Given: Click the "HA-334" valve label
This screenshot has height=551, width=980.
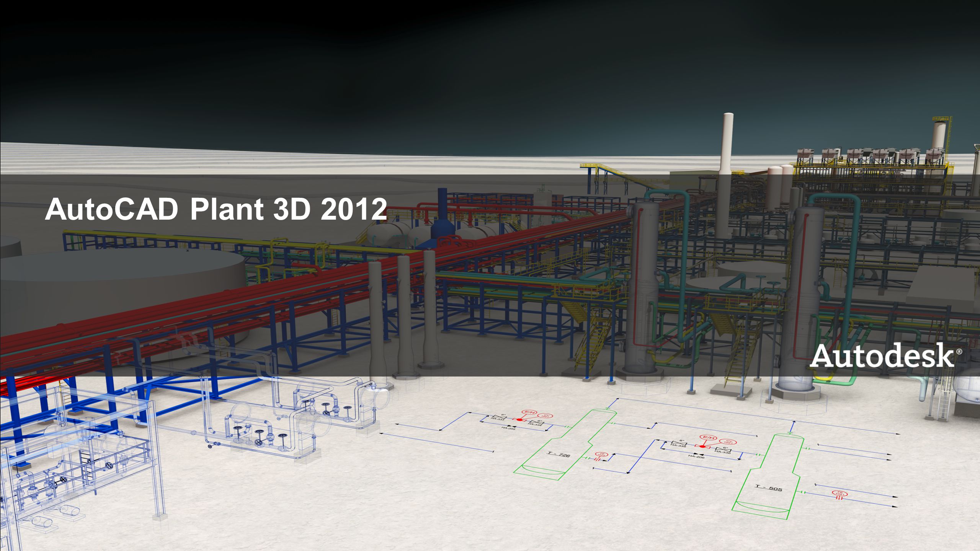Looking at the screenshot, I should pyautogui.click(x=535, y=424).
